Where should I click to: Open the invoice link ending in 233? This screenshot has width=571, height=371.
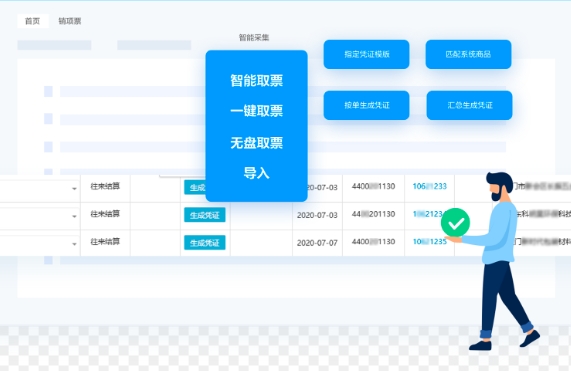[x=429, y=186]
